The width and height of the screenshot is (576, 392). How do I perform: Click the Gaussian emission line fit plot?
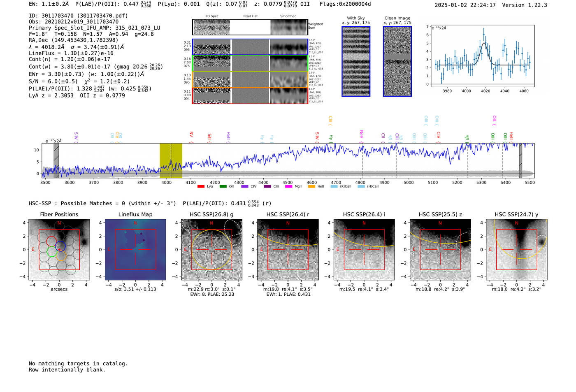point(482,56)
